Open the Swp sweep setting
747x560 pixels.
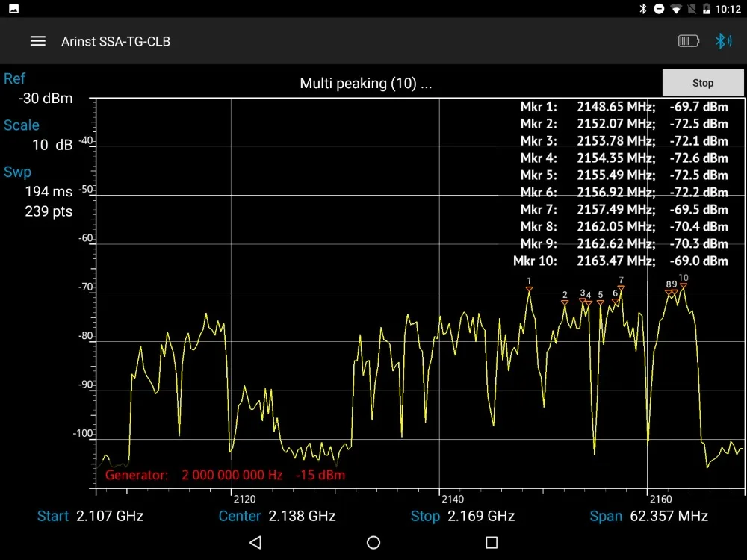pyautogui.click(x=17, y=172)
